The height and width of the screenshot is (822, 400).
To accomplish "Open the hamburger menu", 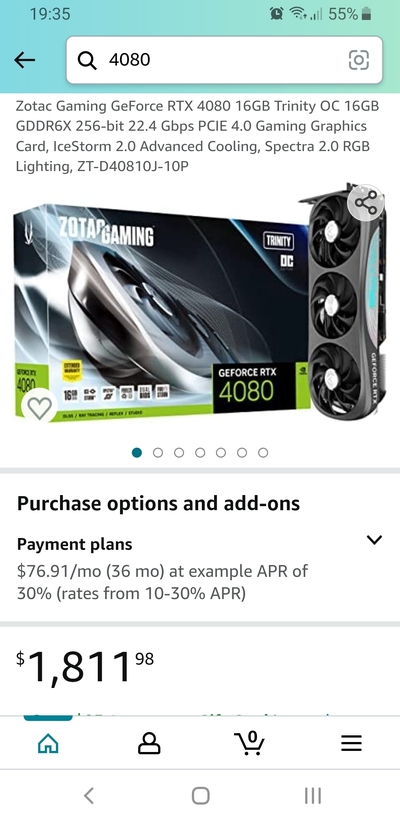I will tap(351, 743).
